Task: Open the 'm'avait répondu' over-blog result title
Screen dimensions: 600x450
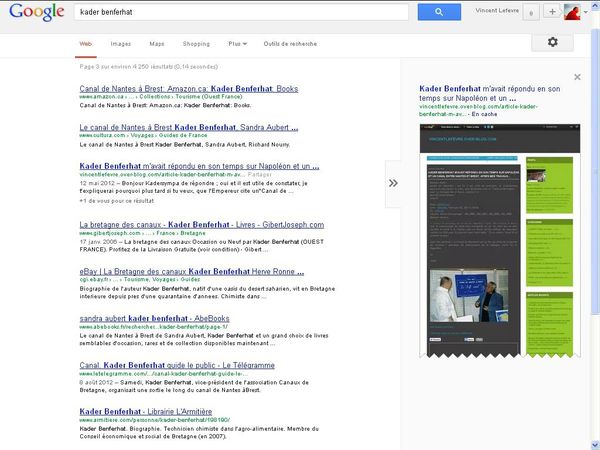Action: tap(199, 166)
